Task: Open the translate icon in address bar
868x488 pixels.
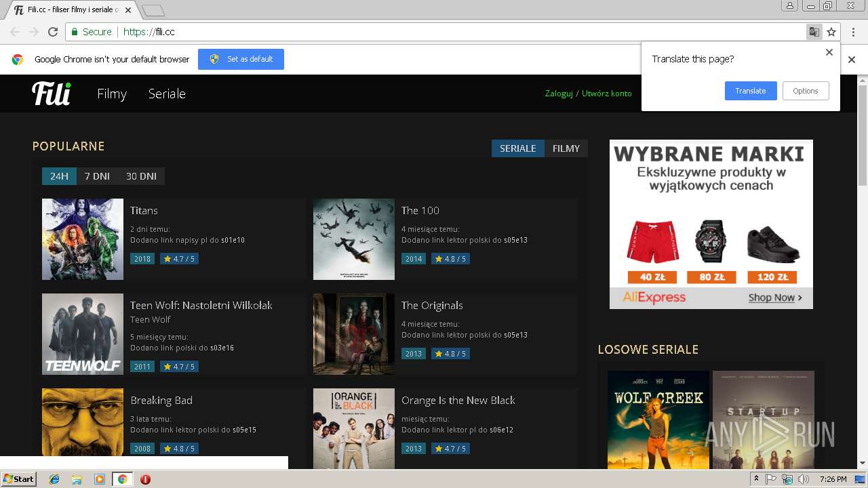Action: [x=814, y=32]
